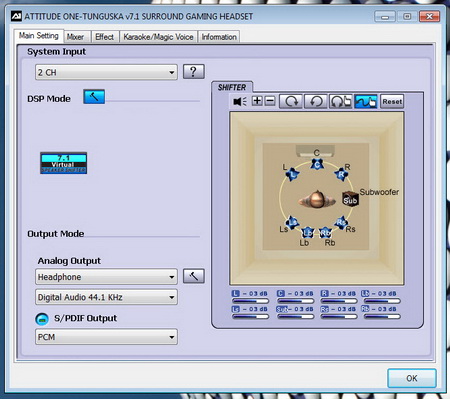Open the System Input 2 CH dropdown
This screenshot has height=399, width=450.
pos(106,72)
